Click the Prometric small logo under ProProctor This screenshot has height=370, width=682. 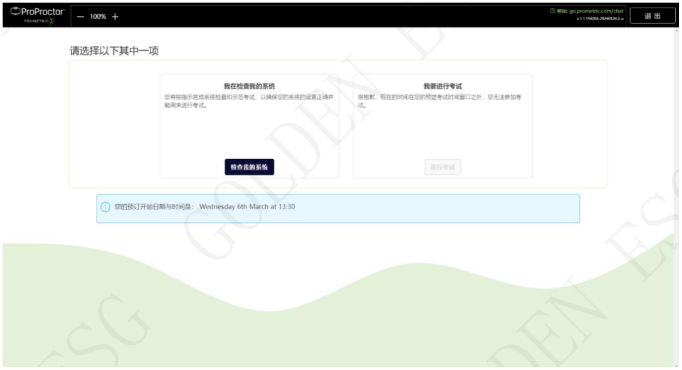(x=39, y=21)
